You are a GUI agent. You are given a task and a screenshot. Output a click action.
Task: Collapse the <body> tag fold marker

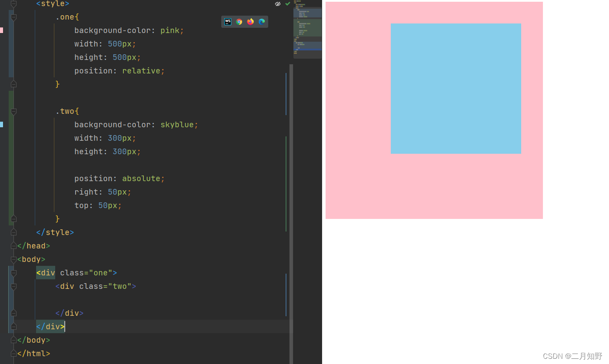tap(13, 259)
